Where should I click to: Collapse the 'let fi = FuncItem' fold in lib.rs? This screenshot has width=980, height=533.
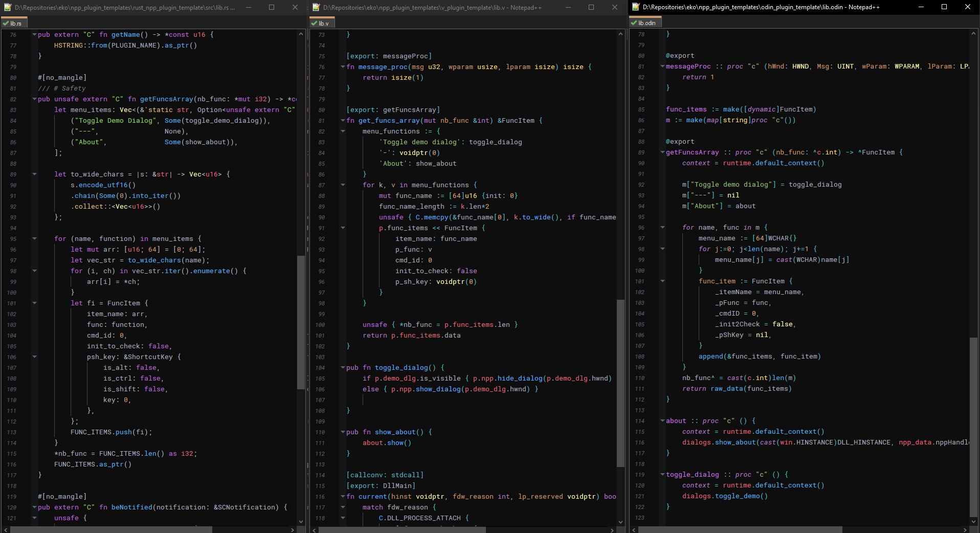pos(34,303)
